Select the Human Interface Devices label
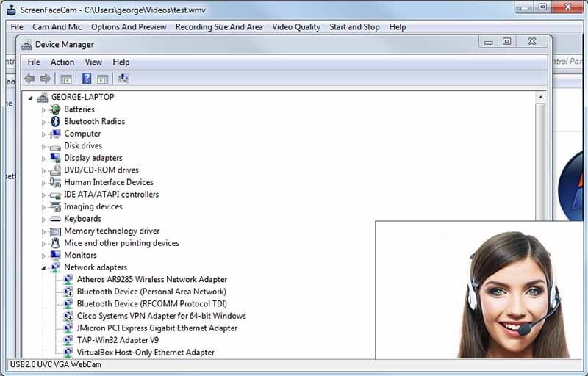588x376 pixels. (x=109, y=182)
